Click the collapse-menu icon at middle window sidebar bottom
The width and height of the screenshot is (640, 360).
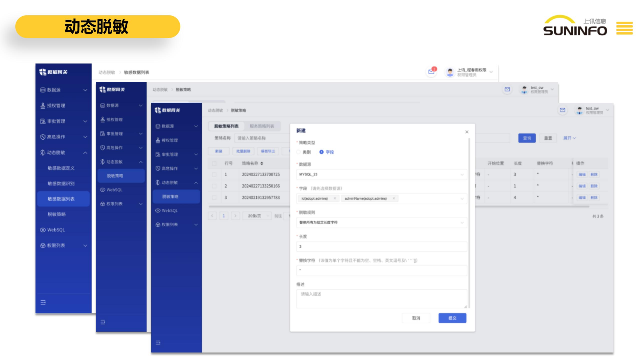(103, 322)
